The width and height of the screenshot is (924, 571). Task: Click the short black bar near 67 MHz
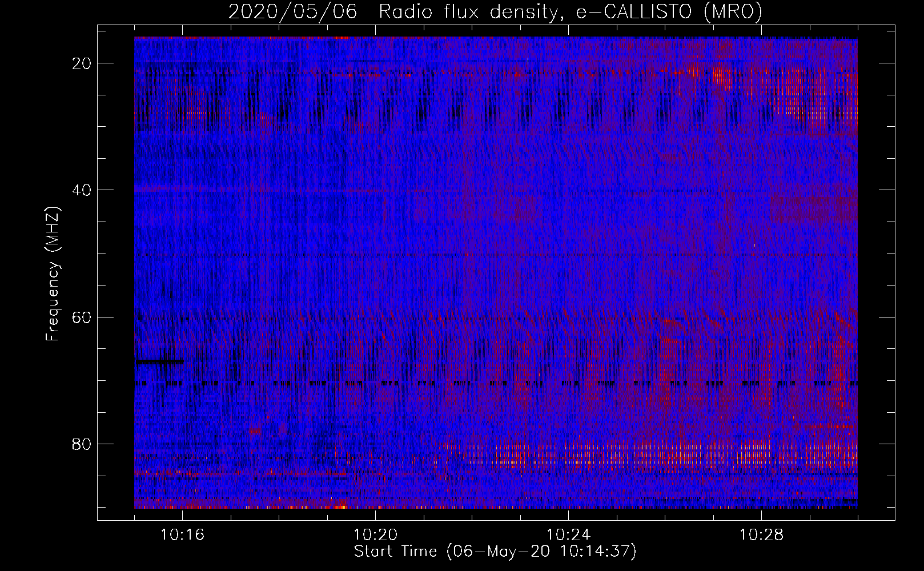pyautogui.click(x=160, y=361)
